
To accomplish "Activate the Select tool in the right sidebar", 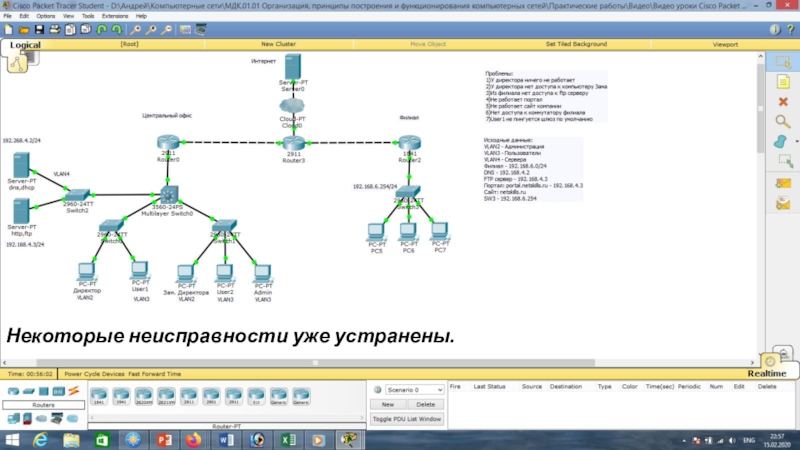I will [783, 62].
